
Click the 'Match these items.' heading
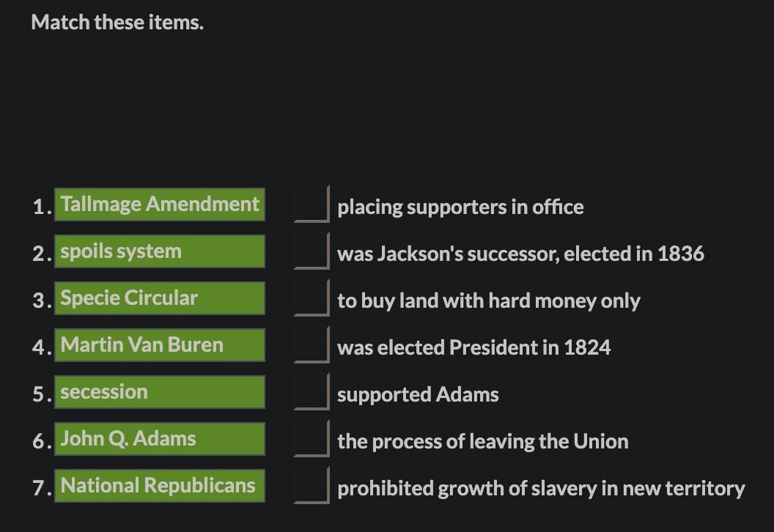pos(117,23)
